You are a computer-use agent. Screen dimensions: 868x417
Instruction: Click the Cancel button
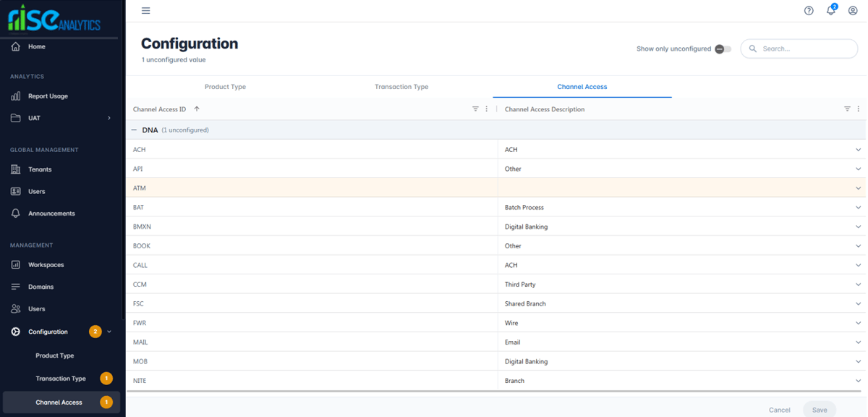click(x=779, y=410)
